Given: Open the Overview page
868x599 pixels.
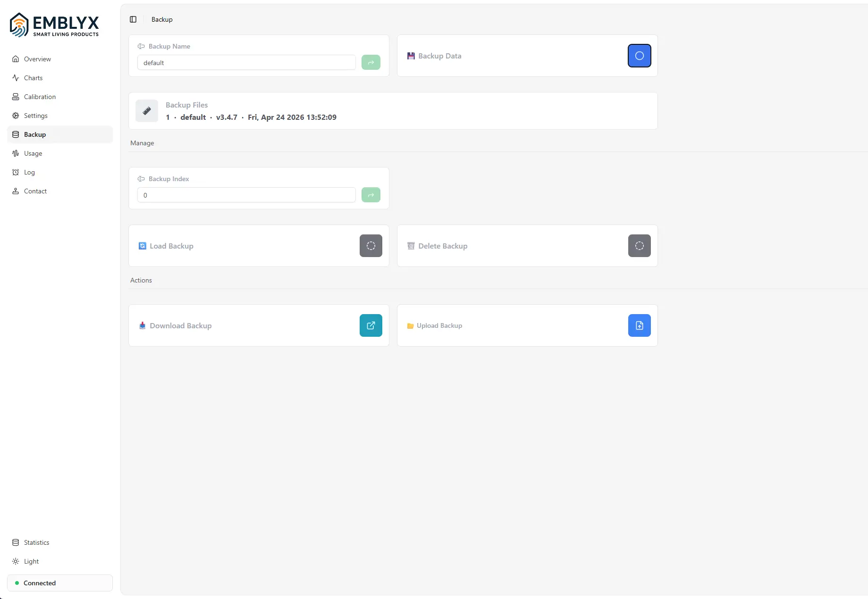Looking at the screenshot, I should coord(60,59).
